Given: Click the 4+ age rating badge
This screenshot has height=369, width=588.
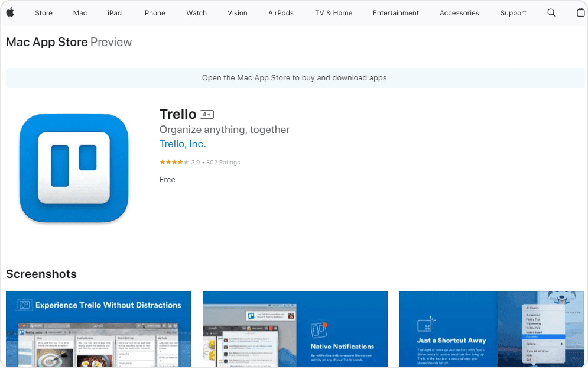Looking at the screenshot, I should (x=206, y=114).
